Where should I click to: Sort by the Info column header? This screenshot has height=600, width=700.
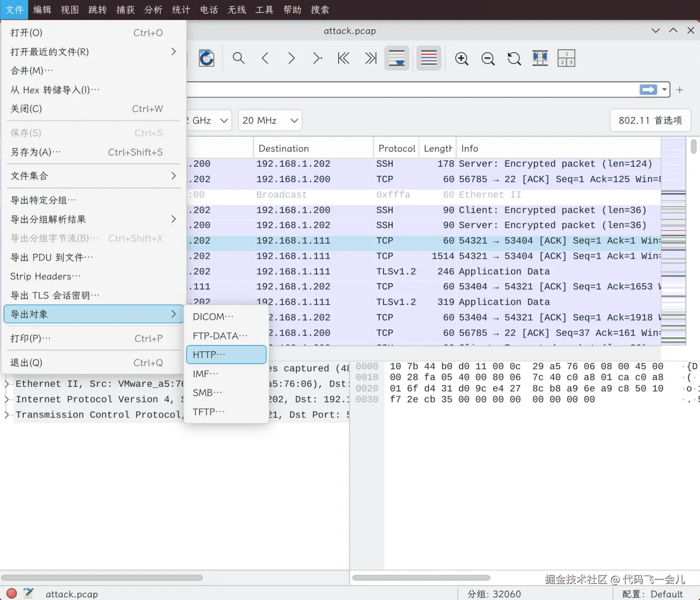click(558, 148)
